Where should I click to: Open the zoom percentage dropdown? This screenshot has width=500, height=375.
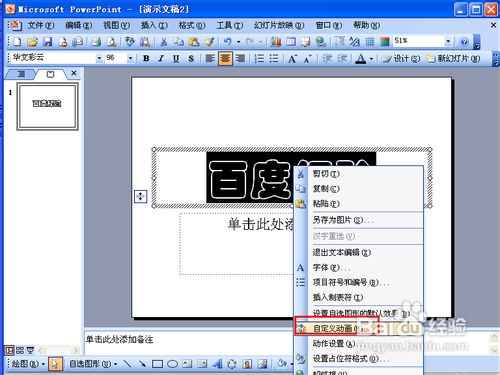(x=448, y=41)
